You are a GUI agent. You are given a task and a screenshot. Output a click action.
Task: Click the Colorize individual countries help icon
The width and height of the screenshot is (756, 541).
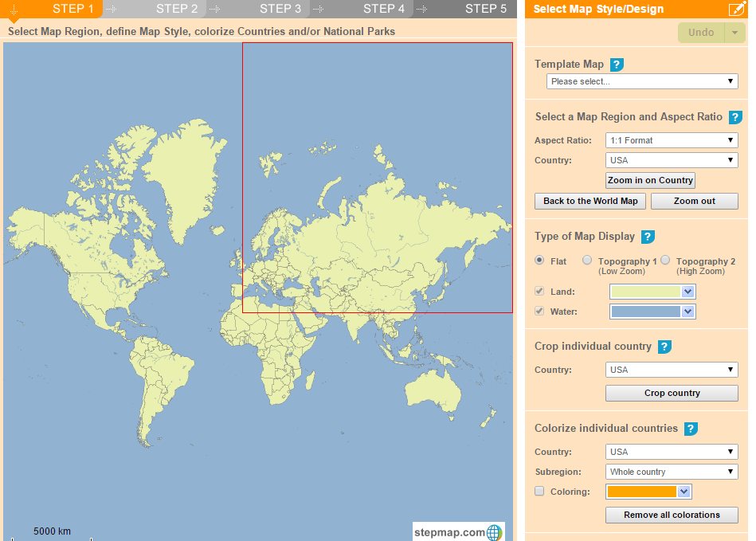[x=690, y=429]
